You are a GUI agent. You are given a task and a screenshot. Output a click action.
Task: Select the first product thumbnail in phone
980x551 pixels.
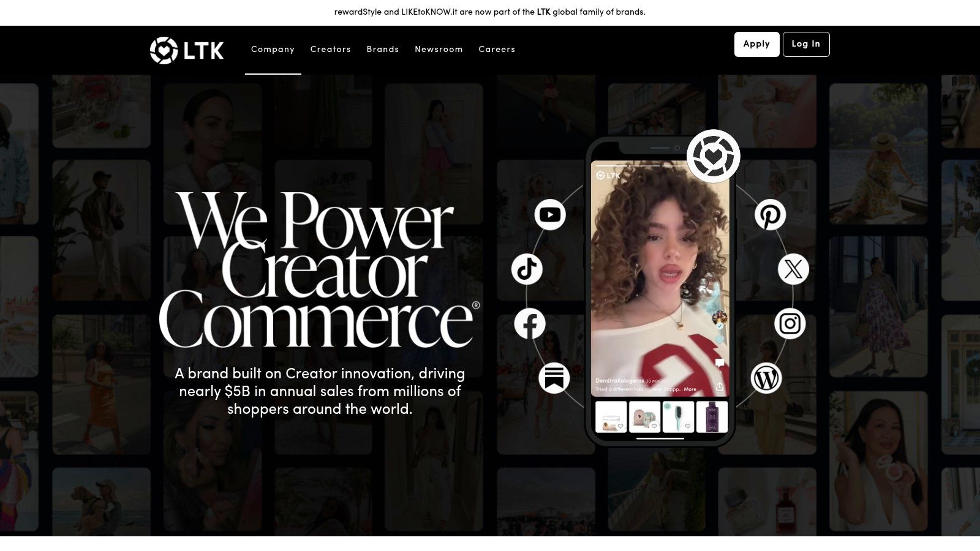(611, 417)
